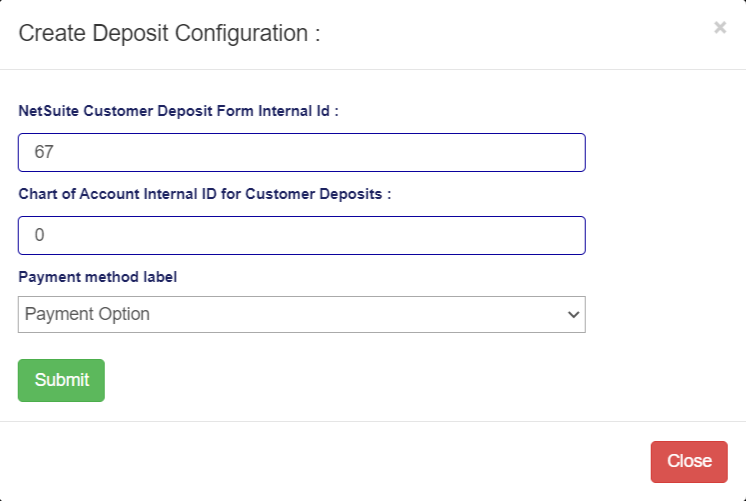Click the Create Deposit Configuration title

click(x=169, y=33)
